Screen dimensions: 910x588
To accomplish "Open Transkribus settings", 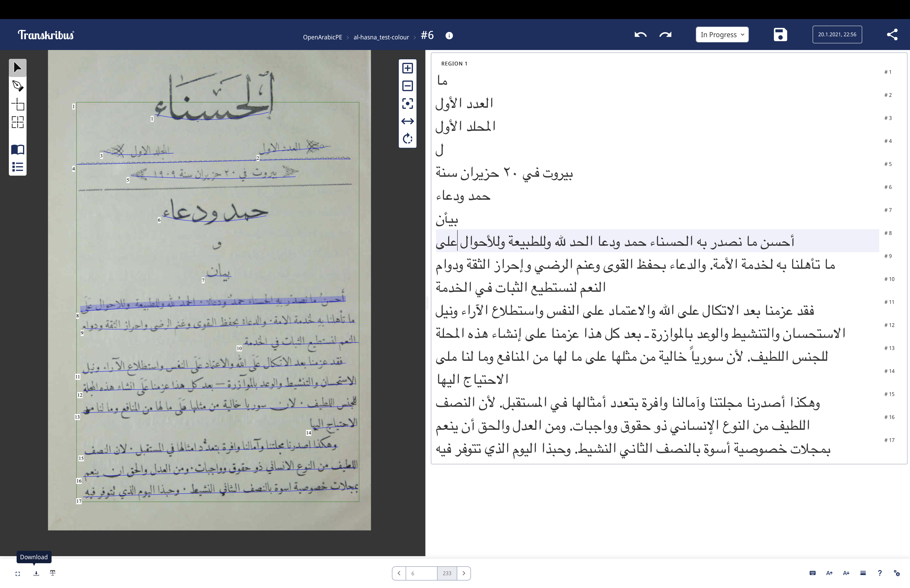I will click(896, 573).
